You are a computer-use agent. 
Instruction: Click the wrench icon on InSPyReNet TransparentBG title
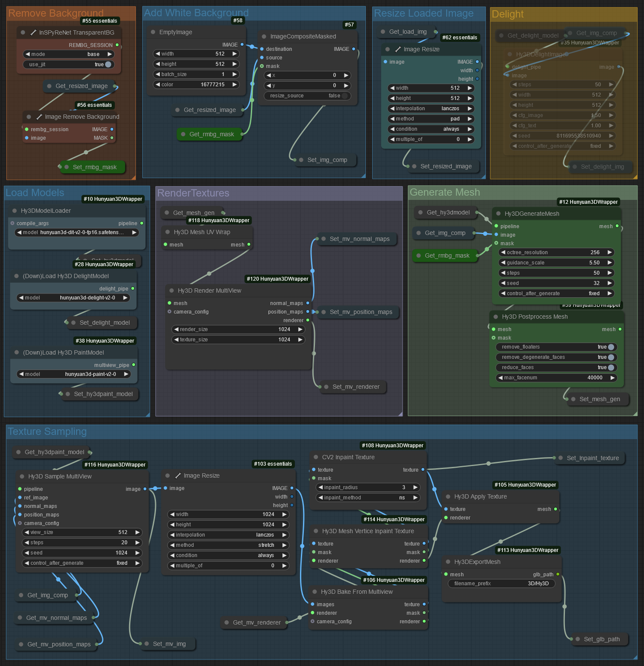pos(33,32)
